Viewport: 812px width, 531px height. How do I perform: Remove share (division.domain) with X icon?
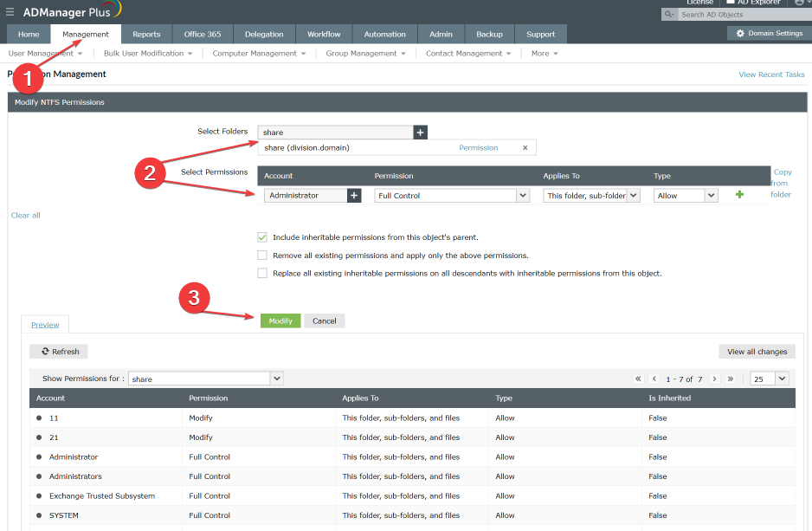[x=525, y=148]
